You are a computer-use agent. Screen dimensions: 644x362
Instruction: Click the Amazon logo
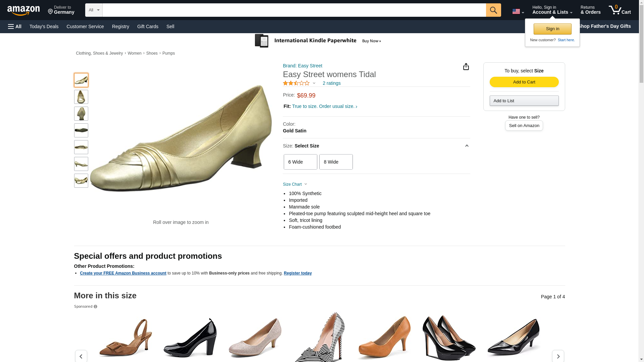point(23,10)
